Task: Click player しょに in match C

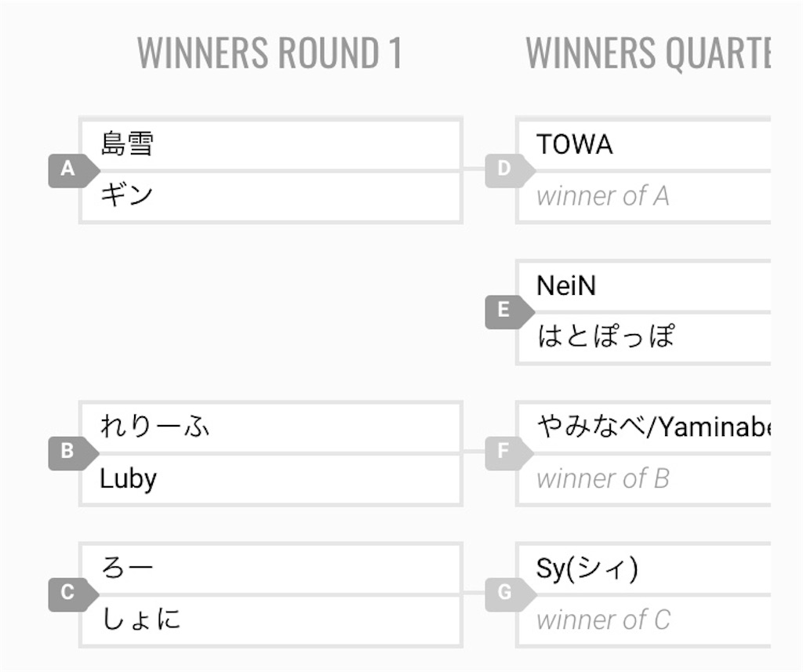Action: pos(271,621)
